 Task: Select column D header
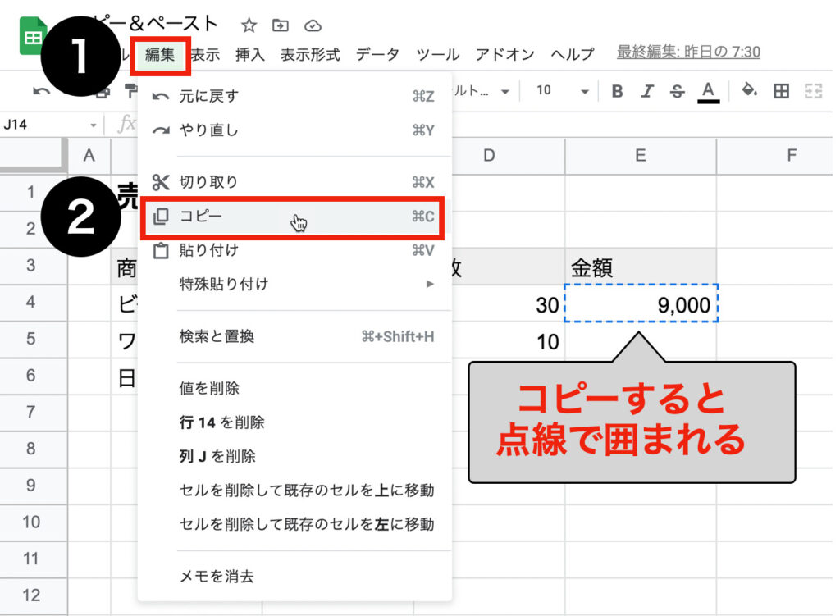pyautogui.click(x=509, y=156)
